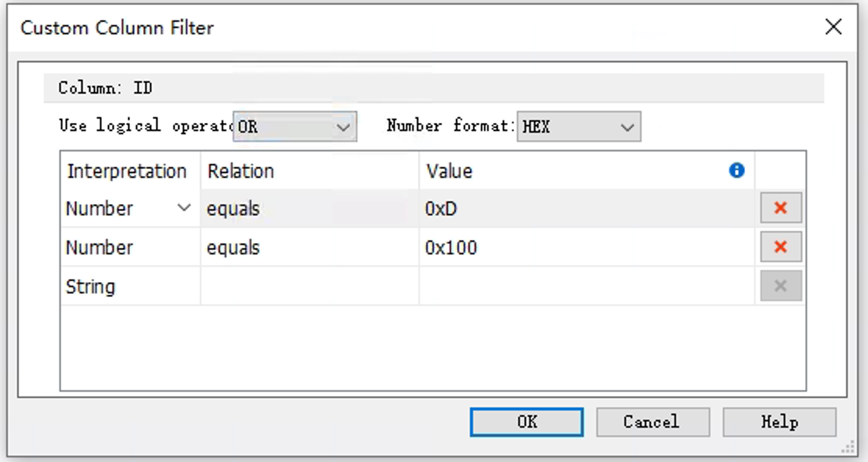868x462 pixels.
Task: Close the Custom Column Filter dialog
Action: (833, 27)
